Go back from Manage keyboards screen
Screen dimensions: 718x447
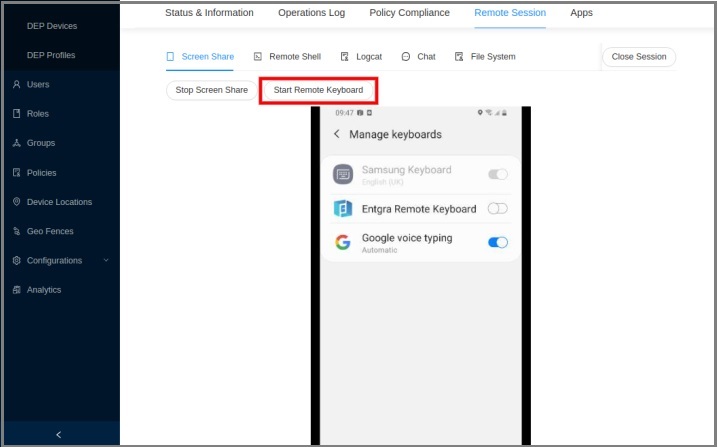click(337, 134)
